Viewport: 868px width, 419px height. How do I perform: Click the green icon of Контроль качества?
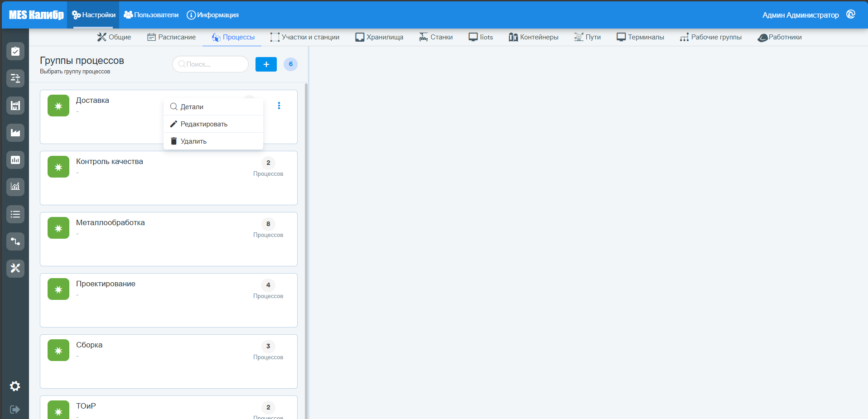point(58,167)
